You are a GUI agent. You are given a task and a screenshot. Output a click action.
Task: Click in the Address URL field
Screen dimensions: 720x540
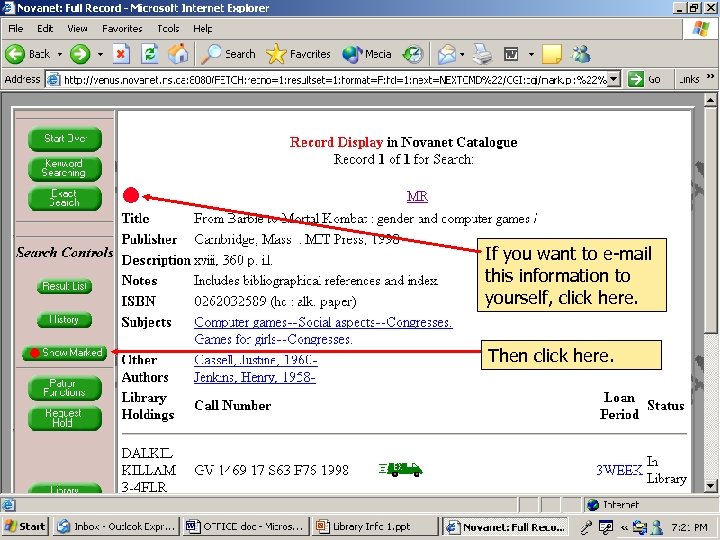(335, 79)
